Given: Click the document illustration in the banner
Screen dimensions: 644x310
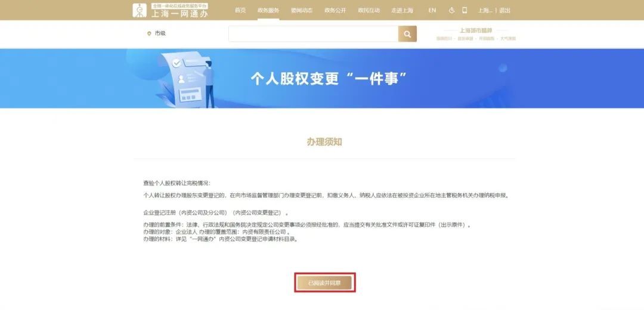Looking at the screenshot, I should click(x=186, y=80).
